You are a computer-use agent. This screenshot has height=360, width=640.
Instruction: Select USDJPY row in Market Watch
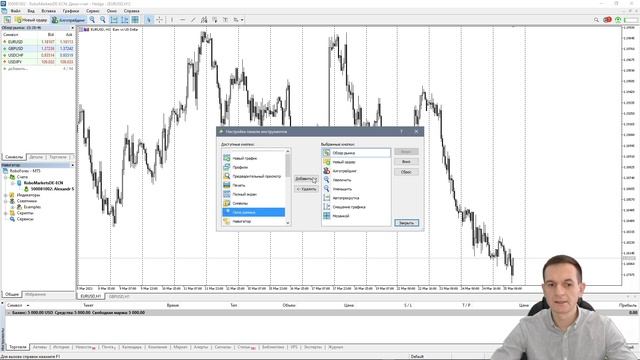point(38,62)
